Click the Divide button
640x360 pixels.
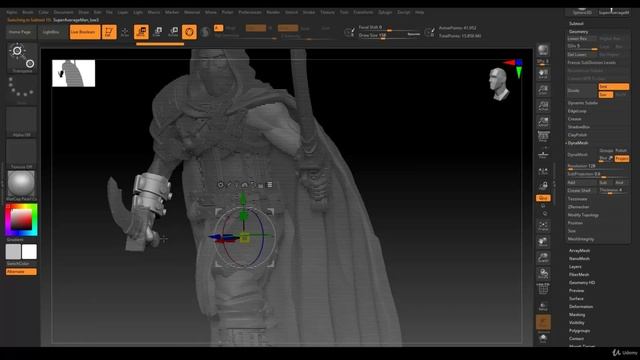click(x=582, y=91)
